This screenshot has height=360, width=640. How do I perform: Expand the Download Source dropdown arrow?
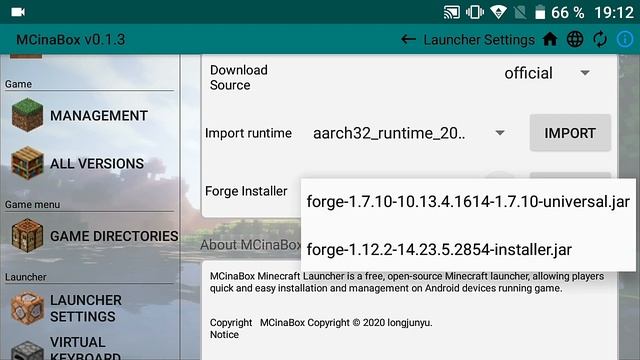(x=585, y=73)
